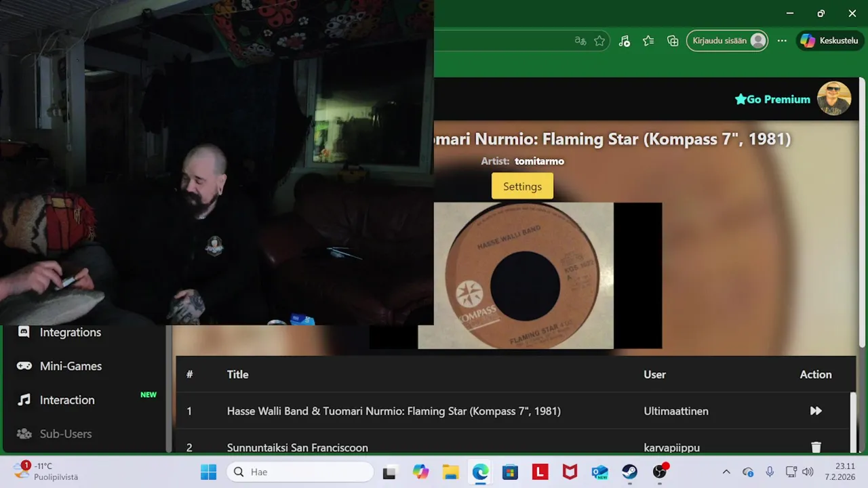Open File Explorer from the taskbar
Screen dimensions: 868x488
click(x=450, y=472)
